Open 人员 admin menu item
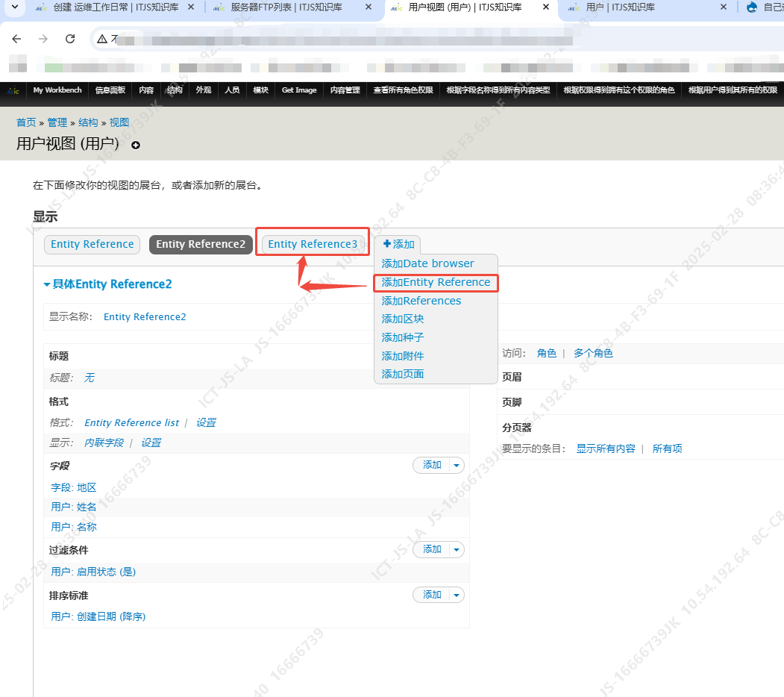Viewport: 784px width, 697px height. tap(232, 90)
